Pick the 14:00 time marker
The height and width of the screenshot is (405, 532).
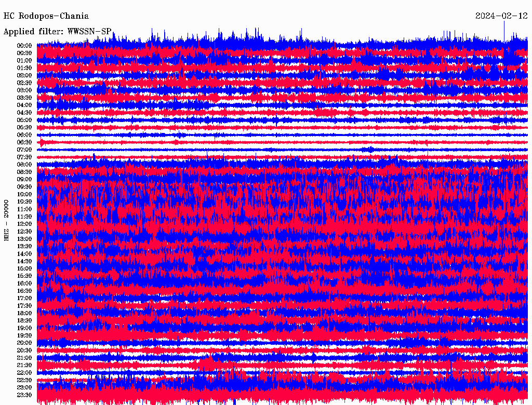(x=24, y=254)
